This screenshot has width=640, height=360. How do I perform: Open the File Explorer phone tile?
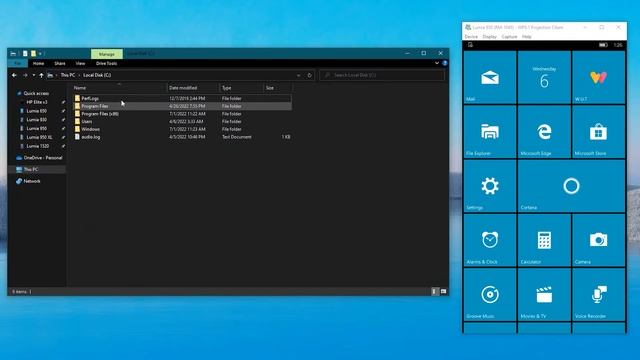[490, 132]
